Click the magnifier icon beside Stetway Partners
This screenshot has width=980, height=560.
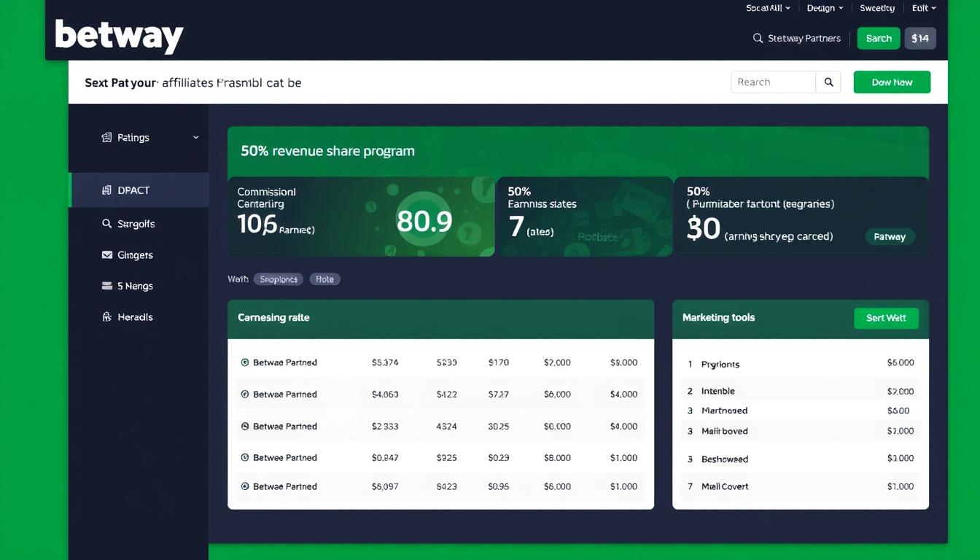758,39
